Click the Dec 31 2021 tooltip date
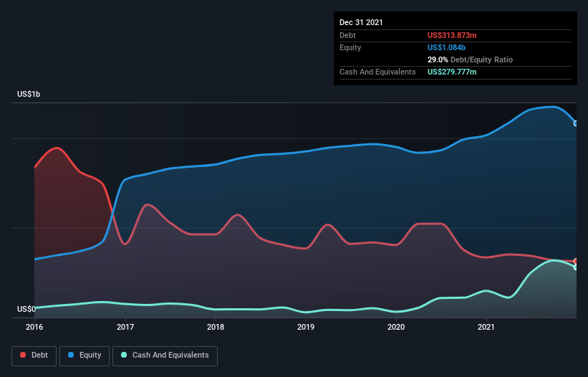The height and width of the screenshot is (377, 588). (x=361, y=22)
